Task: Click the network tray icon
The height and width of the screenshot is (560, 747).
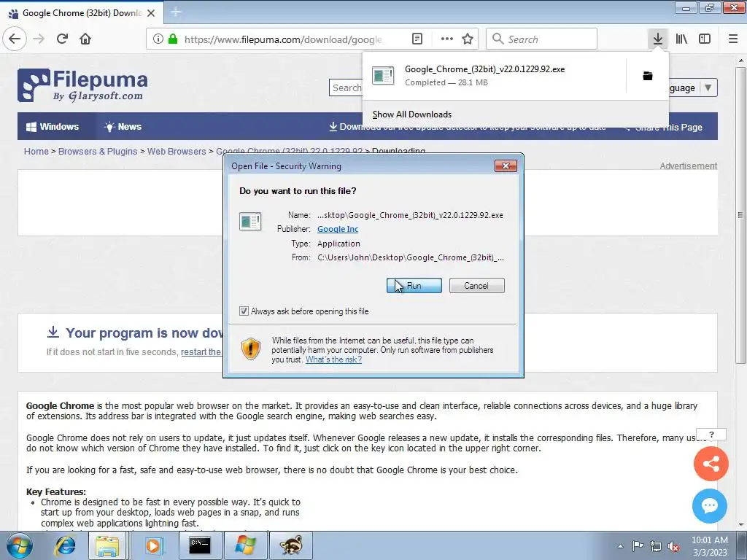Action: [x=656, y=546]
